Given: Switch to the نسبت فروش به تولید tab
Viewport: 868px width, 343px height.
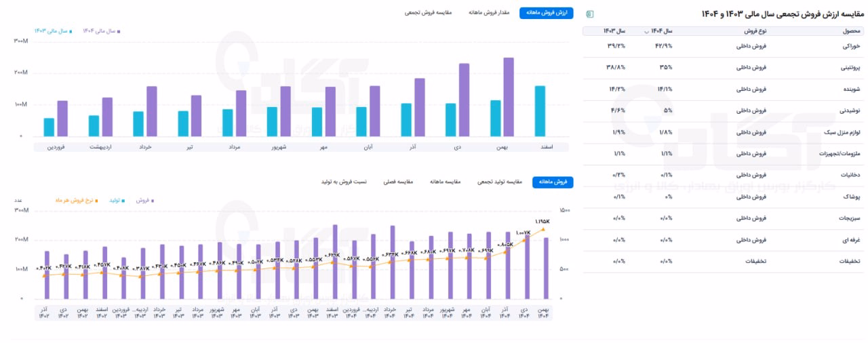Looking at the screenshot, I should coord(344,182).
